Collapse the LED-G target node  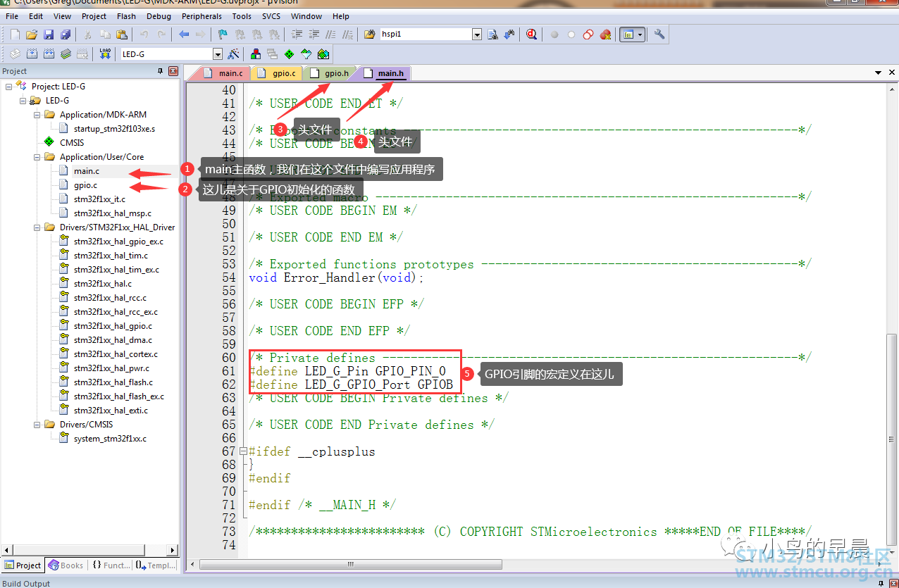point(23,100)
